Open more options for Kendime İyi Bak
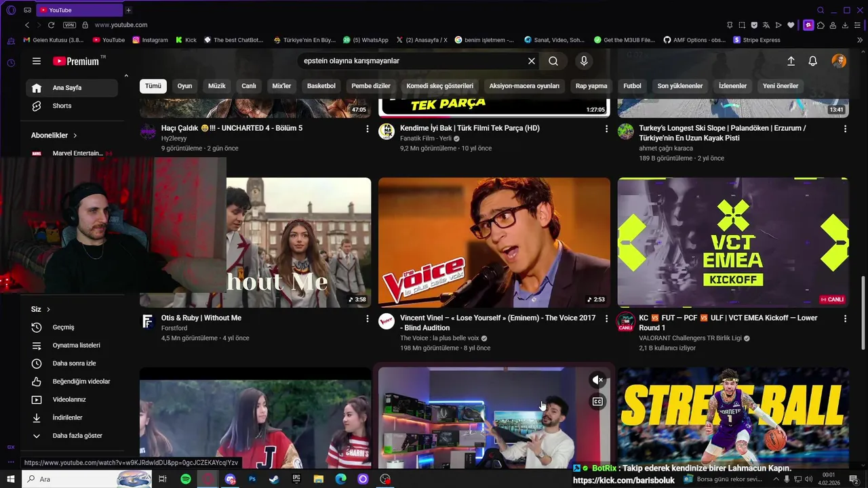 tap(606, 129)
